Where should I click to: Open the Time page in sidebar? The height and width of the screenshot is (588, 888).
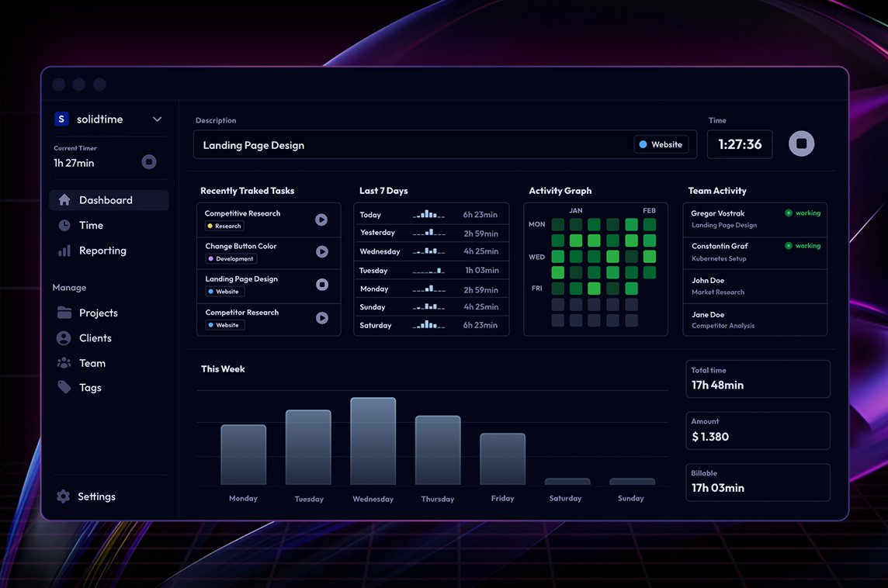coord(91,225)
